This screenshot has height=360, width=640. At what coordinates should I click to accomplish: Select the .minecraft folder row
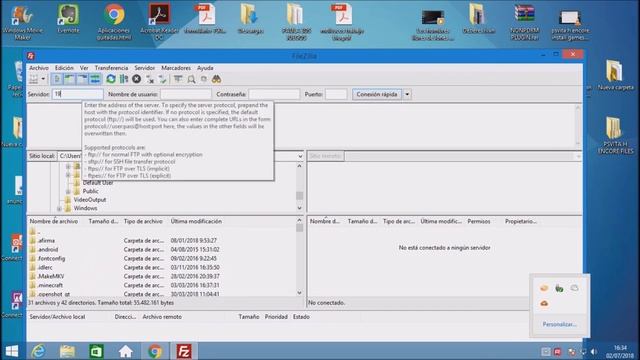coord(162,285)
